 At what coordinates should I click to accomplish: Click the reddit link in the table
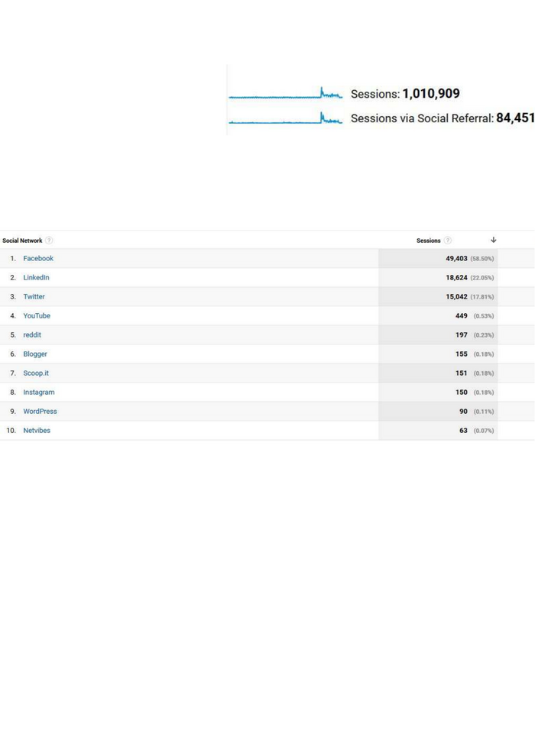pos(32,335)
